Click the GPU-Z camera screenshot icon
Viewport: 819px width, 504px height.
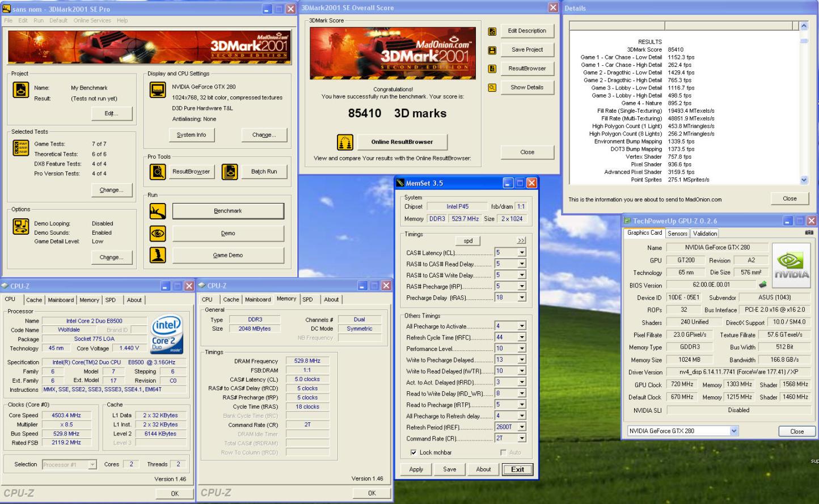(x=809, y=232)
